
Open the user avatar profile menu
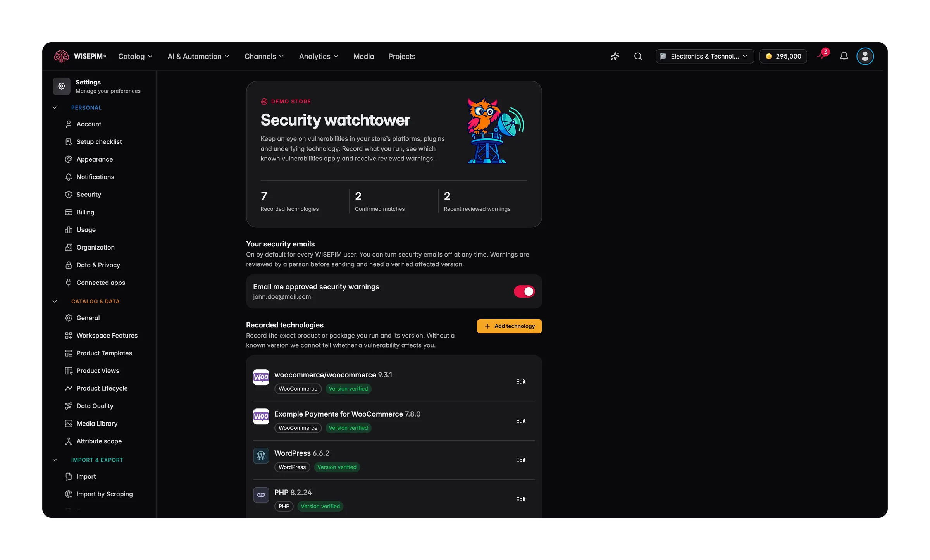point(865,57)
